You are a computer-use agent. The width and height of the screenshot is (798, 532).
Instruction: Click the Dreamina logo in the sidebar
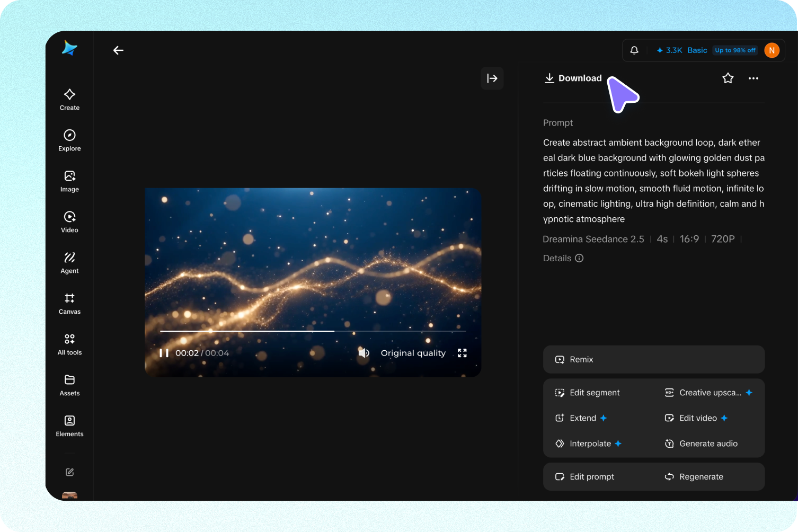69,48
